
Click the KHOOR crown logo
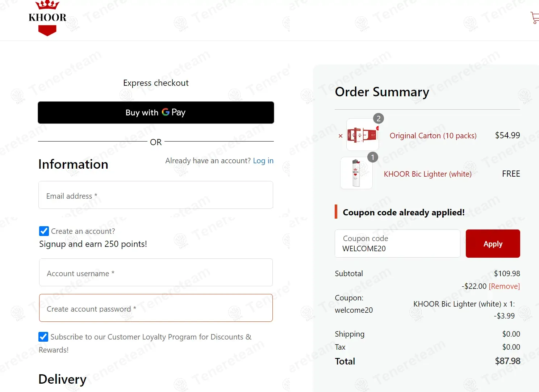coord(47,18)
